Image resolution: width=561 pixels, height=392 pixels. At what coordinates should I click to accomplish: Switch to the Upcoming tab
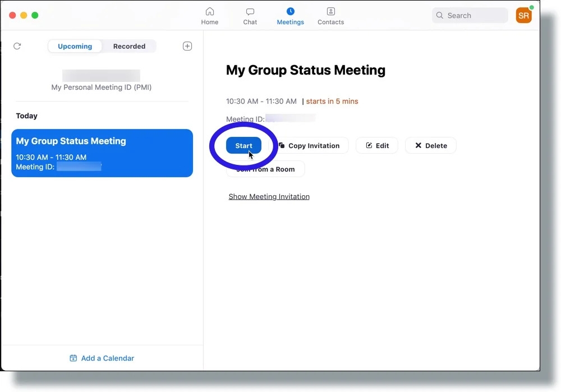tap(75, 46)
